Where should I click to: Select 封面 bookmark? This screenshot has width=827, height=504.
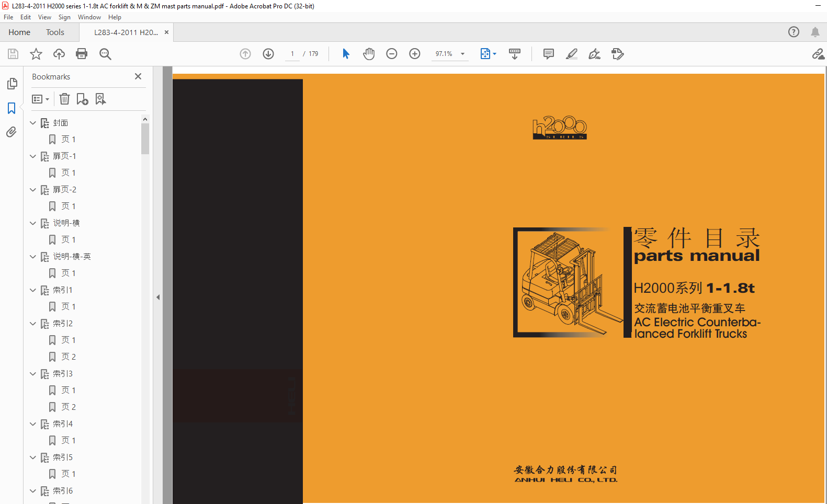[61, 123]
